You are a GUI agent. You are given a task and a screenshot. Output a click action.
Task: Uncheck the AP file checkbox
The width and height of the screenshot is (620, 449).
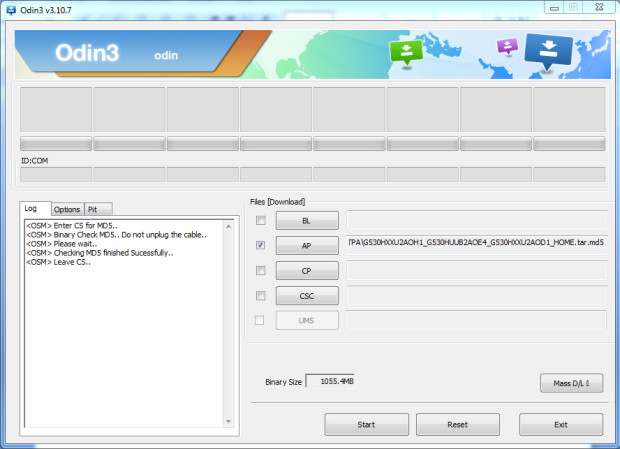(261, 245)
